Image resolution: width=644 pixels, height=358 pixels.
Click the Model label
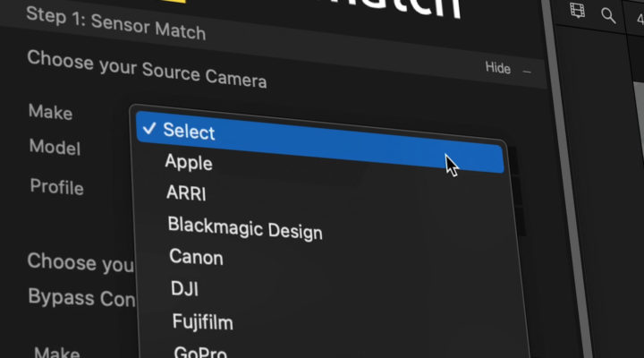click(x=55, y=147)
